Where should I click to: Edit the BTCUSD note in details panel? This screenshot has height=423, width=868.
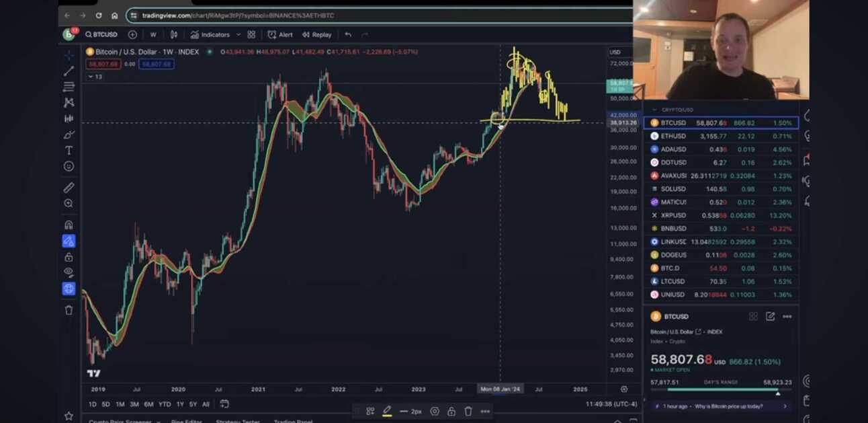pos(770,316)
